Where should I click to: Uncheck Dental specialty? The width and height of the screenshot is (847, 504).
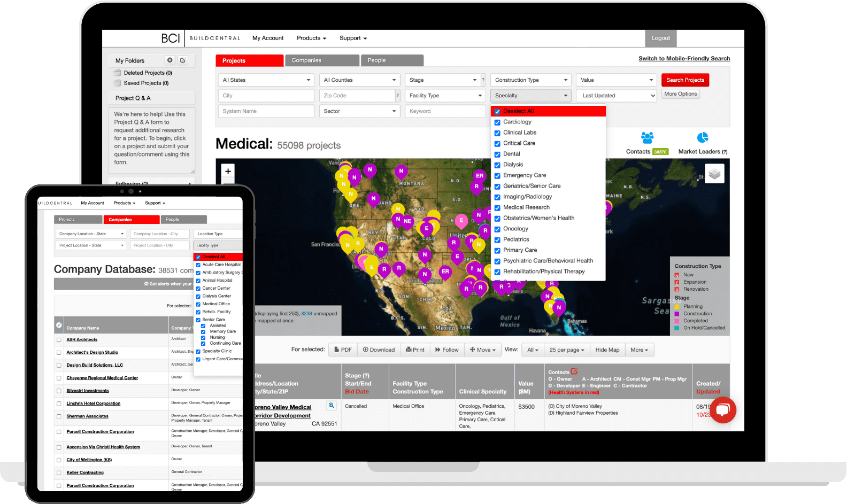[497, 154]
